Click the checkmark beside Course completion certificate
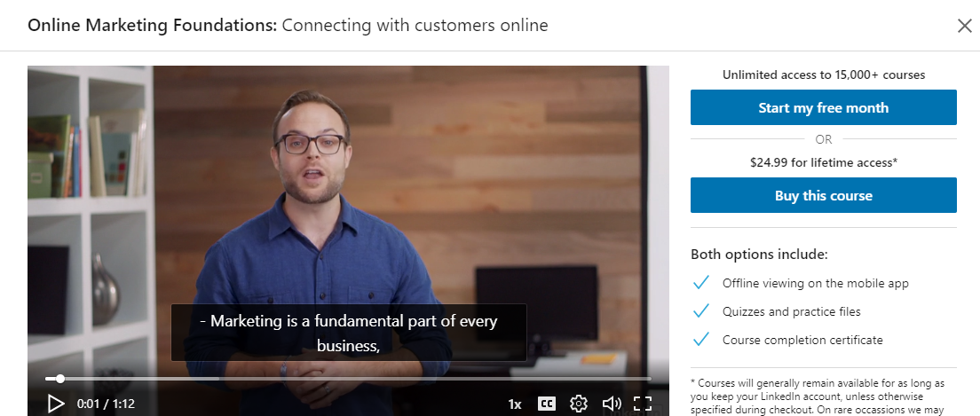 701,340
